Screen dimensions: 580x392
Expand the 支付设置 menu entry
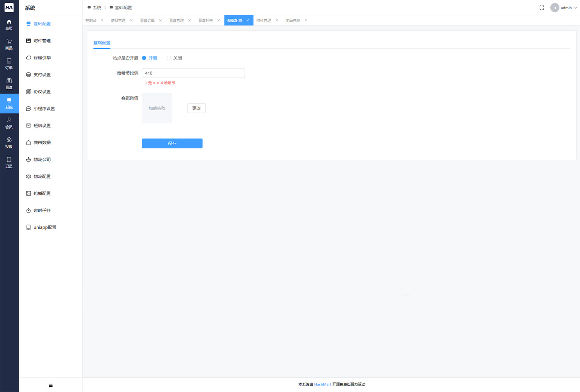[x=43, y=74]
